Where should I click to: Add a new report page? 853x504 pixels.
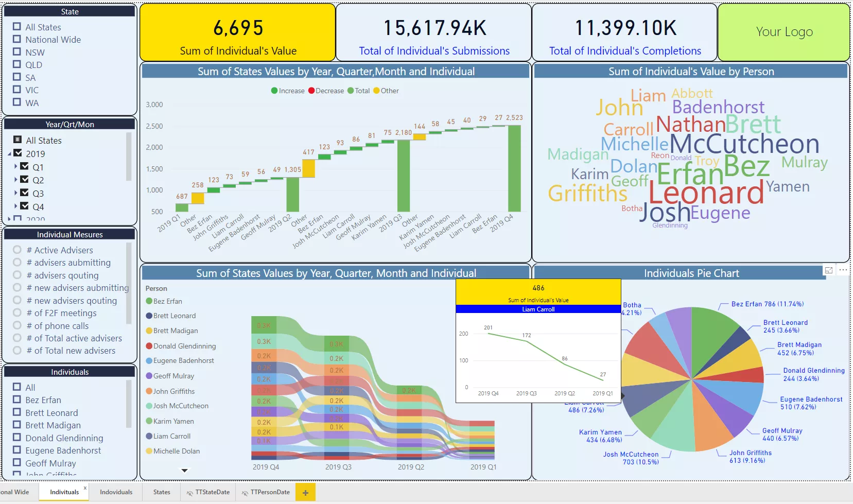click(305, 493)
